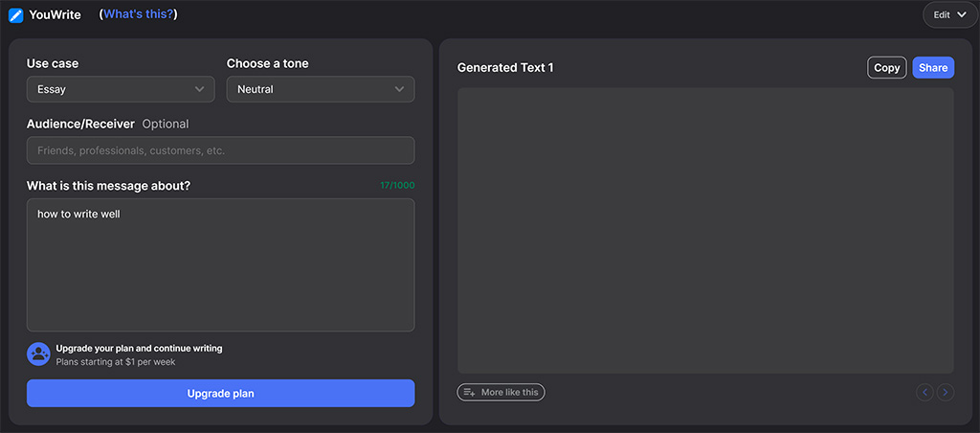
Task: Click the Generated Text 1 output area
Action: (705, 231)
